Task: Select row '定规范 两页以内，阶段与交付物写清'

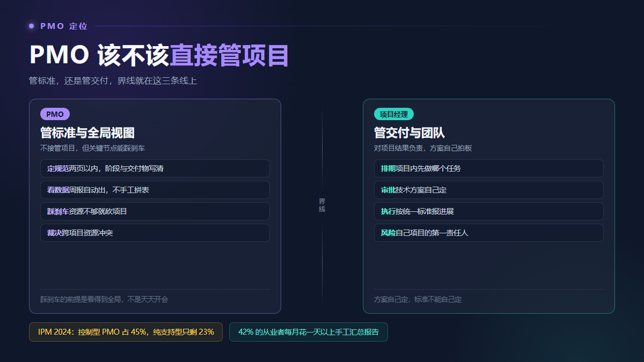Action: (x=155, y=168)
